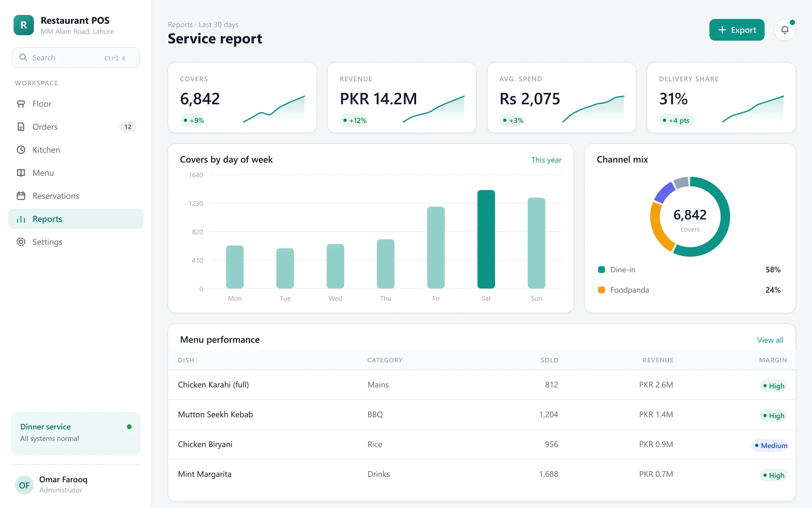Select the Reports nav item
Image resolution: width=812 pixels, height=508 pixels.
pos(76,219)
